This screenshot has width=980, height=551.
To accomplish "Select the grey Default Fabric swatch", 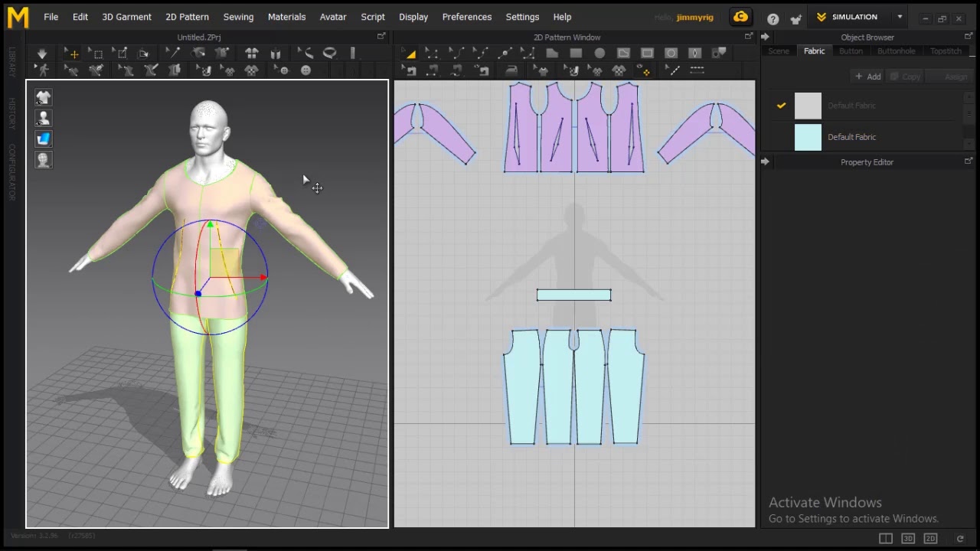I will 808,106.
